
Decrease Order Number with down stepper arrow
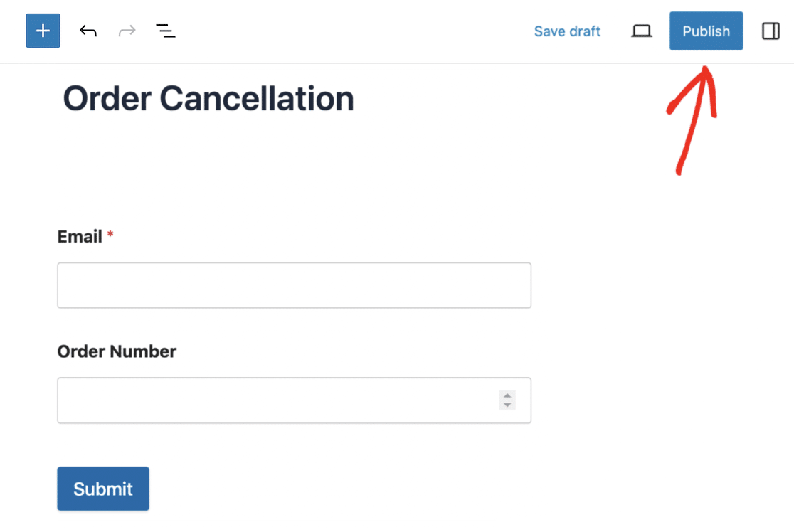coord(507,405)
